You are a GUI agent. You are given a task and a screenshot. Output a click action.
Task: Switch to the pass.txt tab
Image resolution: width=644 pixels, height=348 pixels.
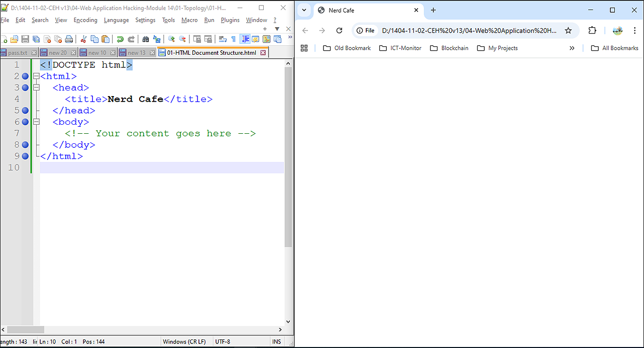tap(18, 53)
